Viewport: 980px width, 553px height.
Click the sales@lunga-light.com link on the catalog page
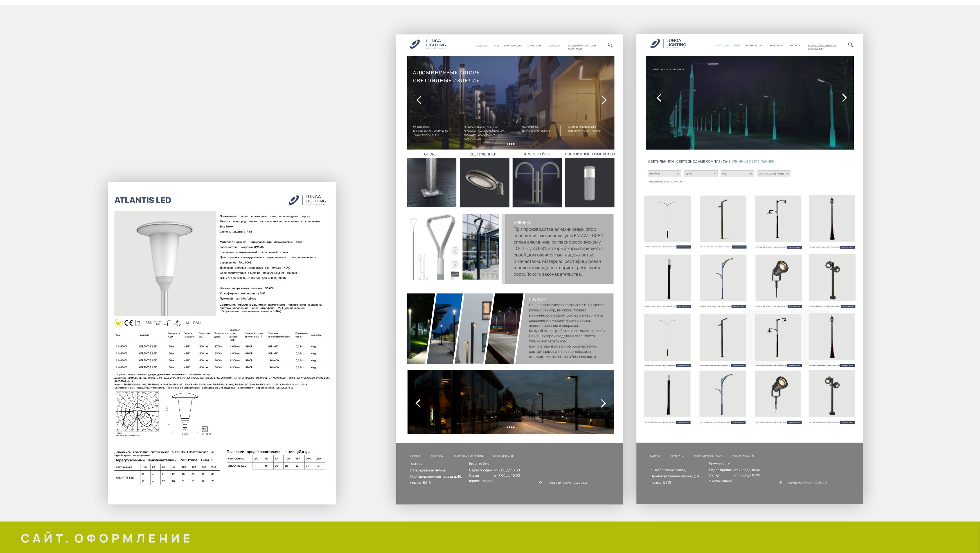[x=822, y=45]
